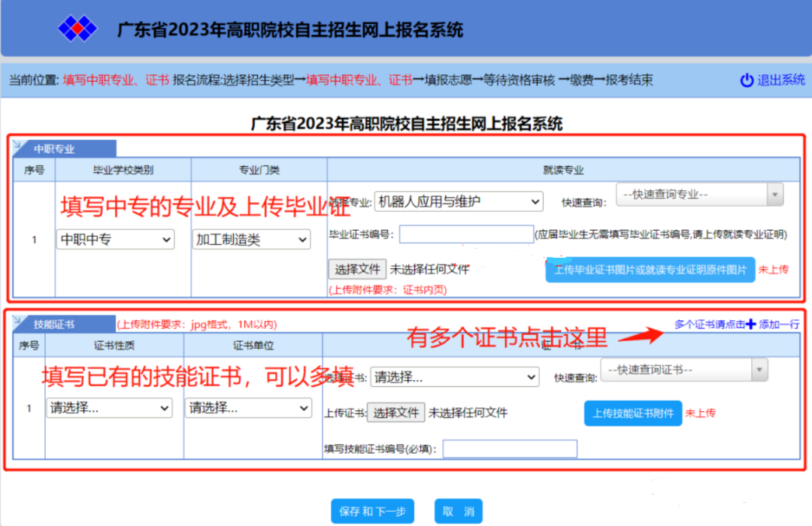Click the 上传毕业证书图片或就读专业证明原件图片 button
Screen dimensions: 812x526
(650, 269)
